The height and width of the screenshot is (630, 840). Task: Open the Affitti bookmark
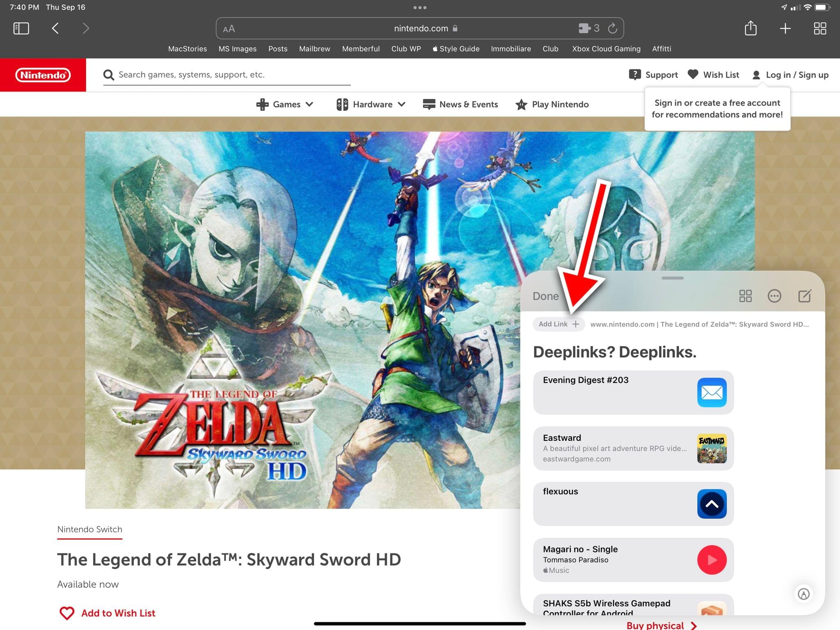click(x=662, y=49)
